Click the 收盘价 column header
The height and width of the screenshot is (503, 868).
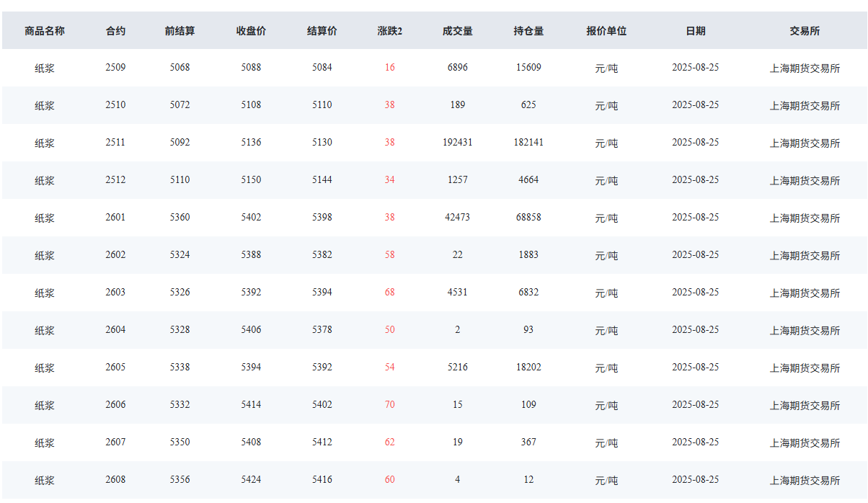point(251,31)
